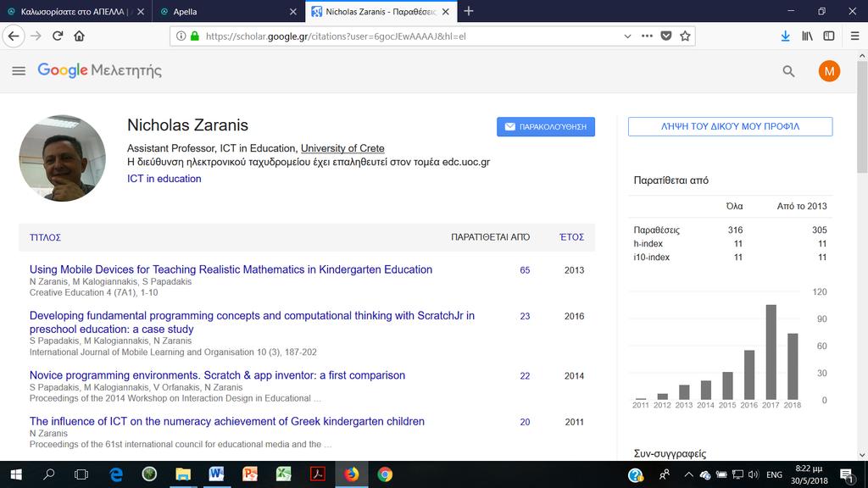Open Google Chrome from the taskbar
The height and width of the screenshot is (488, 868).
pos(385,474)
